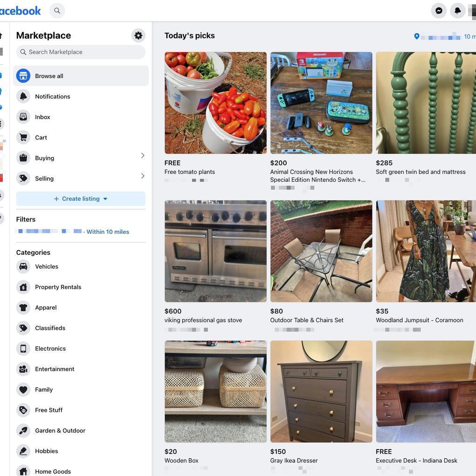
Task: Expand the Selling section chevron
Action: (142, 176)
